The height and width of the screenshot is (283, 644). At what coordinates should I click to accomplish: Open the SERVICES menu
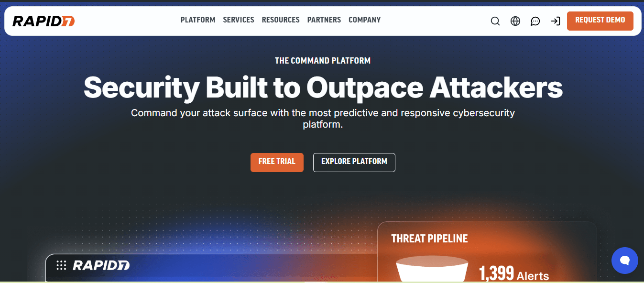point(239,20)
